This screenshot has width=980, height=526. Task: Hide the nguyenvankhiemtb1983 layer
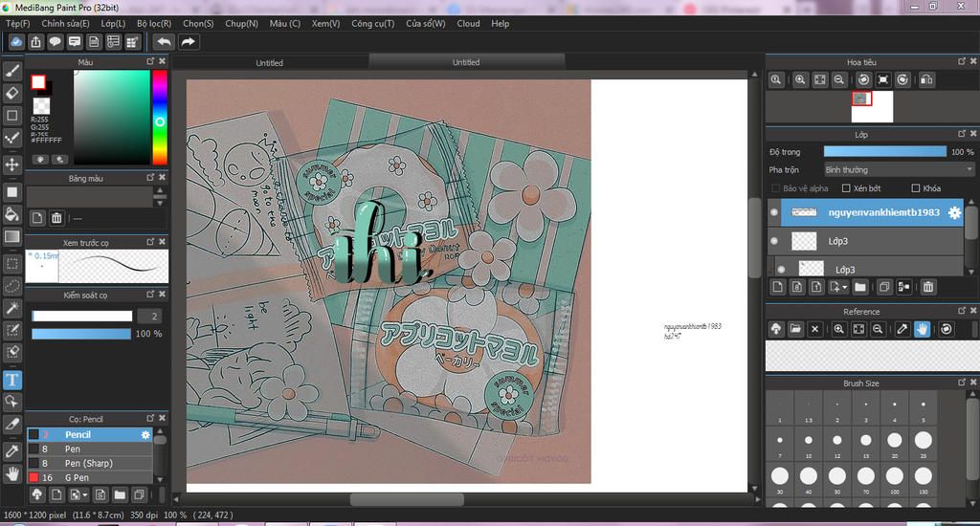point(774,212)
